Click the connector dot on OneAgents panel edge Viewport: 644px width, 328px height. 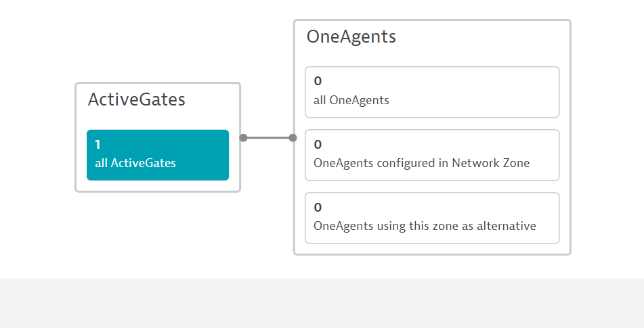click(293, 138)
